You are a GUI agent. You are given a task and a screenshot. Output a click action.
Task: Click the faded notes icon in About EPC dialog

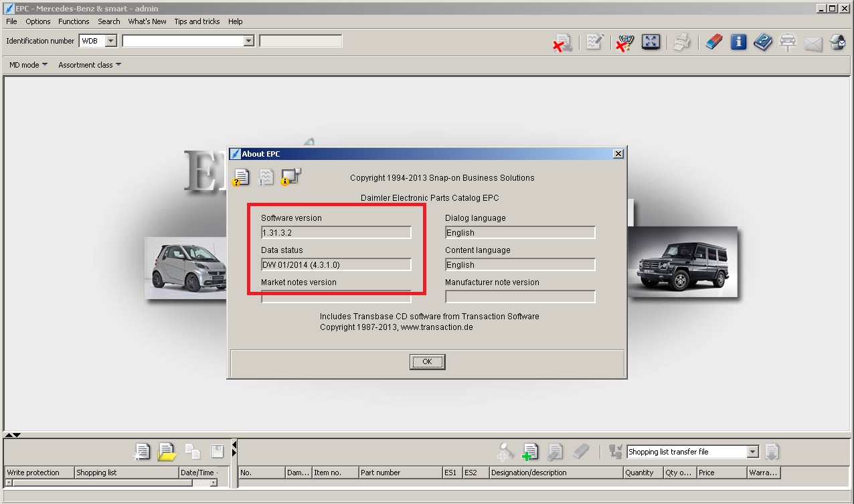(266, 177)
